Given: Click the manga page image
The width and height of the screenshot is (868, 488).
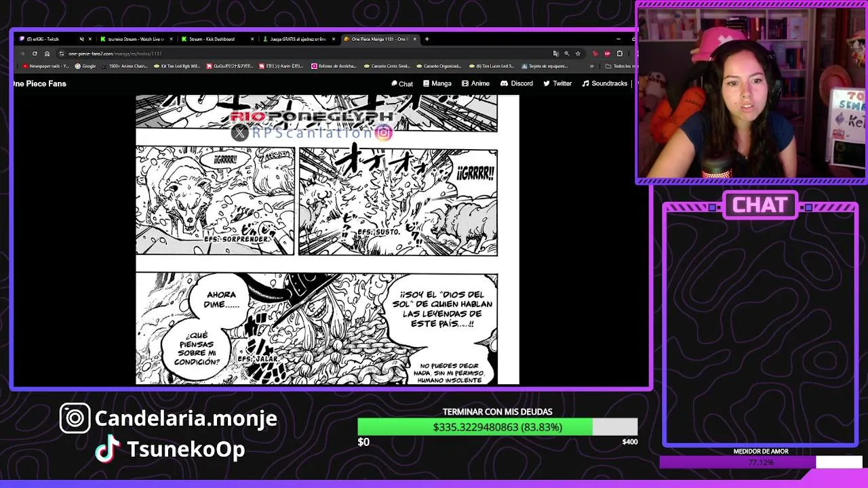Looking at the screenshot, I should pos(328,240).
